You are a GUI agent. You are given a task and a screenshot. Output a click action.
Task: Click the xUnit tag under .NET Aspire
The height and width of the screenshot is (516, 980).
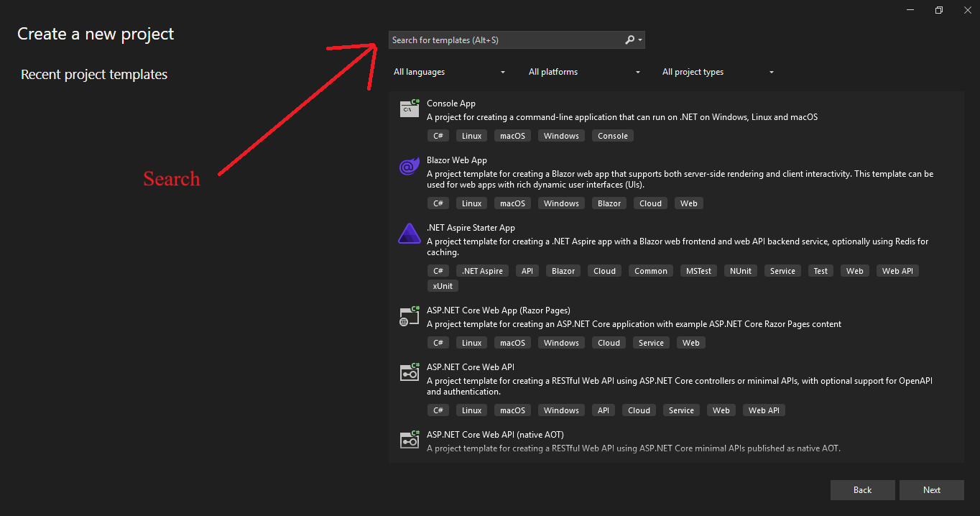443,286
